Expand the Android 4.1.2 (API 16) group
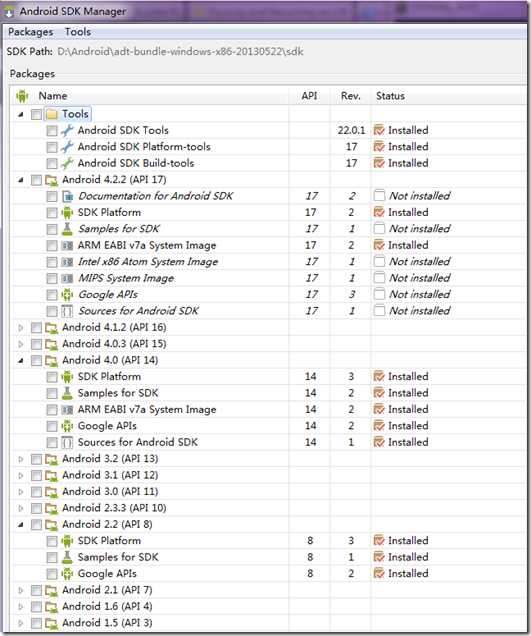The width and height of the screenshot is (531, 636). [21, 327]
